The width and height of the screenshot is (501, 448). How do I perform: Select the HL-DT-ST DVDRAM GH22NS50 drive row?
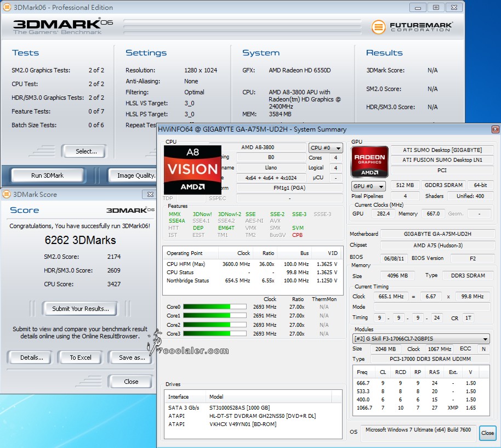[x=253, y=416]
